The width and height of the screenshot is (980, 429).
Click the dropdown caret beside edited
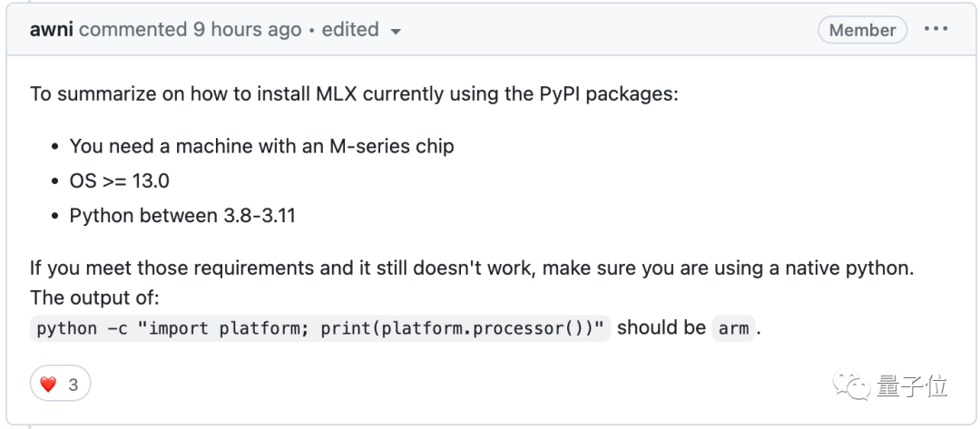[395, 31]
